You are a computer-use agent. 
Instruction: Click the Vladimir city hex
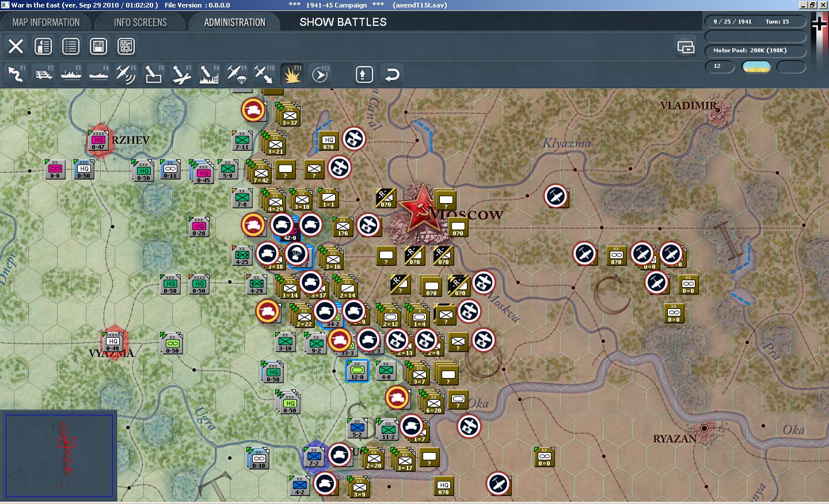coord(718,111)
